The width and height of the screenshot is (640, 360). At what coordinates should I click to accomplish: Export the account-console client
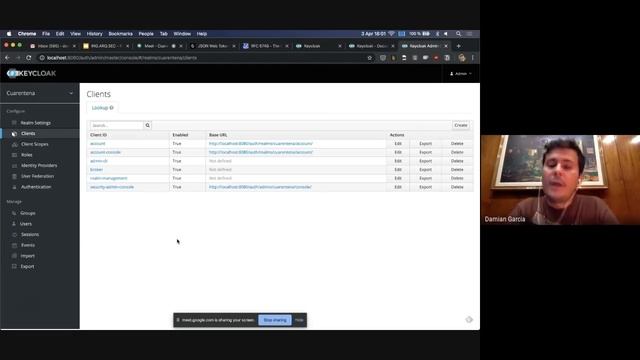coord(425,152)
